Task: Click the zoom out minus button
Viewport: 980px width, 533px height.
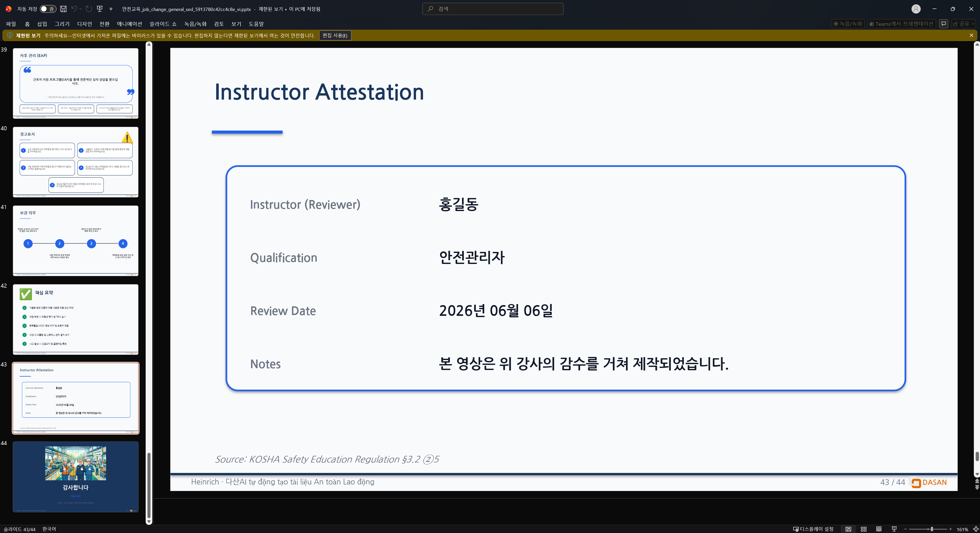Action: click(905, 529)
